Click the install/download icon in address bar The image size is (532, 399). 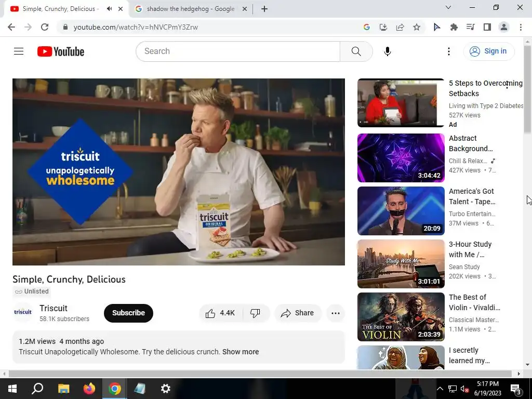click(x=383, y=27)
